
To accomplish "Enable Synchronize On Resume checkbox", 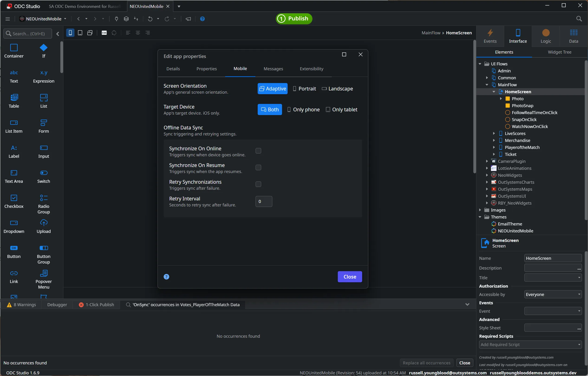I will pyautogui.click(x=258, y=167).
